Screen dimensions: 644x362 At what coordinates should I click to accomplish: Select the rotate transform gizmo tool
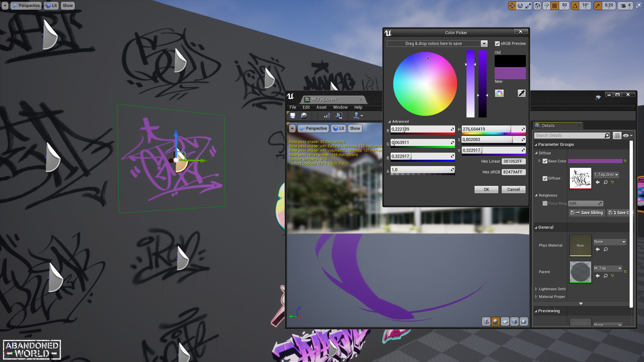click(520, 6)
